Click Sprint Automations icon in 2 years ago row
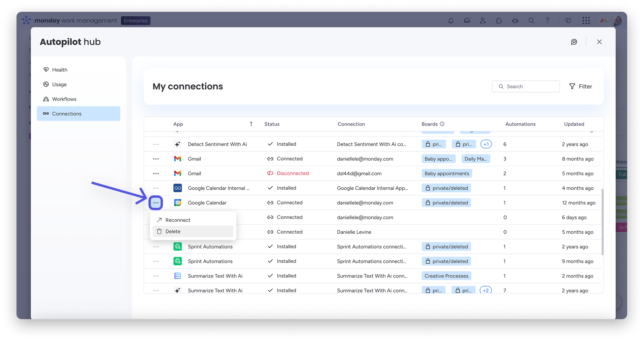Screen dimensions: 644x341 click(177, 247)
